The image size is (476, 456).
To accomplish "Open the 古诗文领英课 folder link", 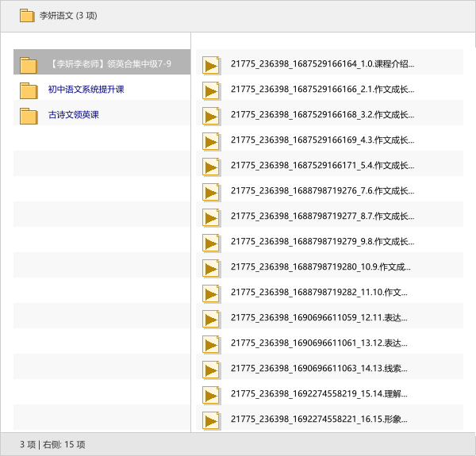I will [73, 115].
